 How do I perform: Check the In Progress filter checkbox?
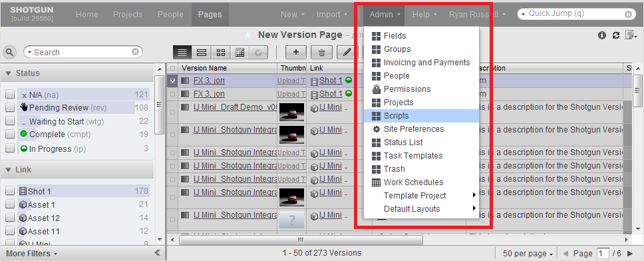(10, 148)
